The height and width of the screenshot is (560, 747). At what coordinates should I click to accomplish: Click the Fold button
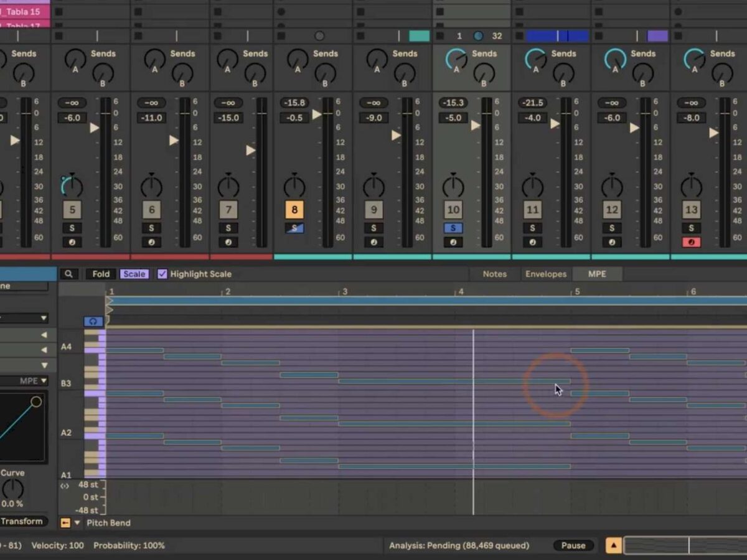[x=101, y=274]
